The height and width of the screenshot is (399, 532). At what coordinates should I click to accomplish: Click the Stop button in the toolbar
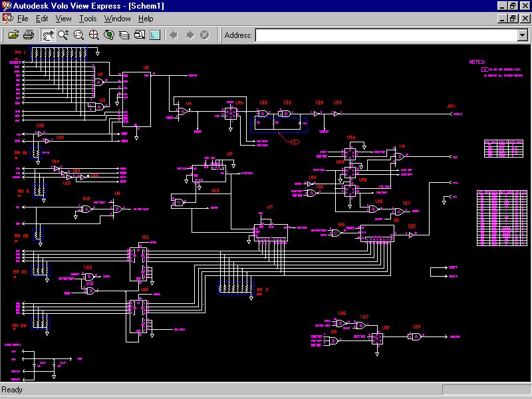tap(205, 35)
